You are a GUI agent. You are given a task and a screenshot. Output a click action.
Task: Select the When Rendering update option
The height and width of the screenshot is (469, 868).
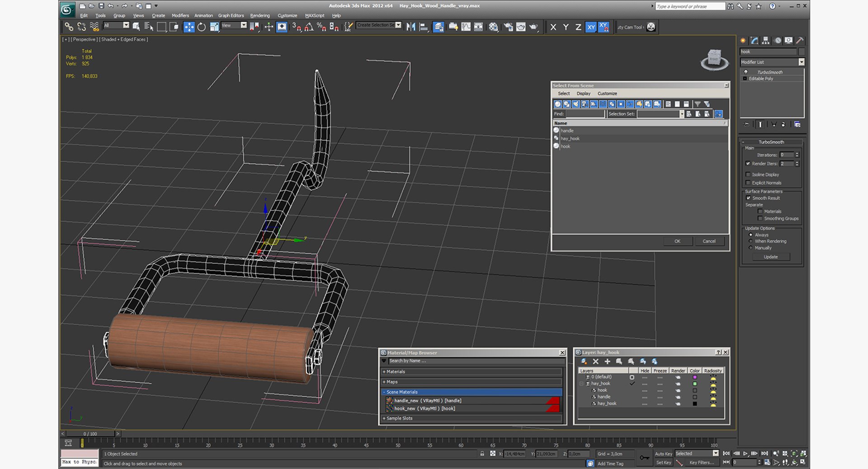pyautogui.click(x=751, y=241)
